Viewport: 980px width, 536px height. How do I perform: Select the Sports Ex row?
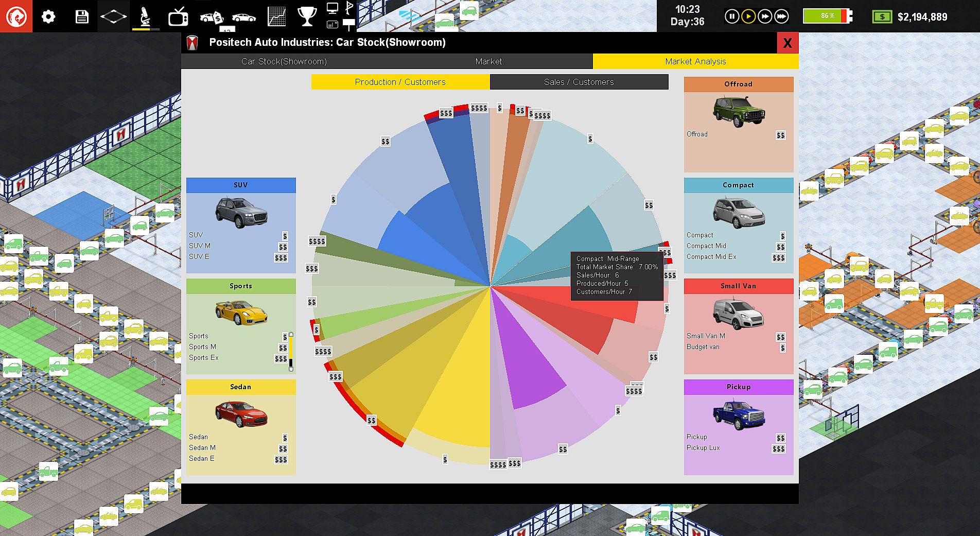point(238,358)
